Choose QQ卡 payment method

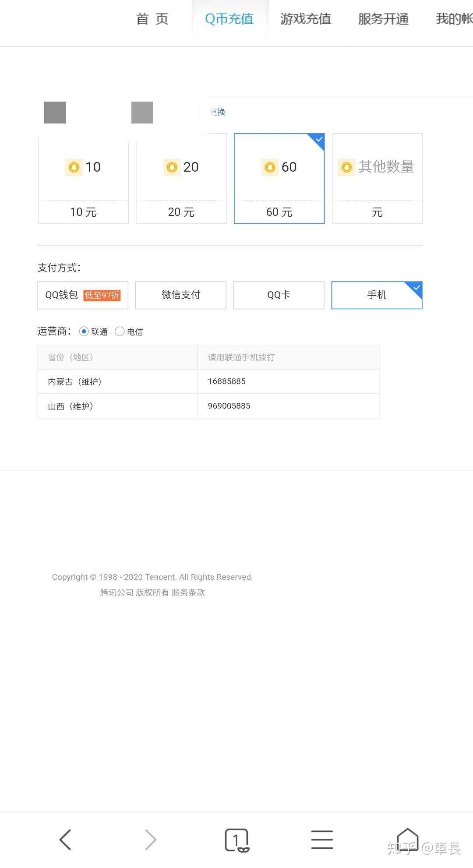coord(279,295)
